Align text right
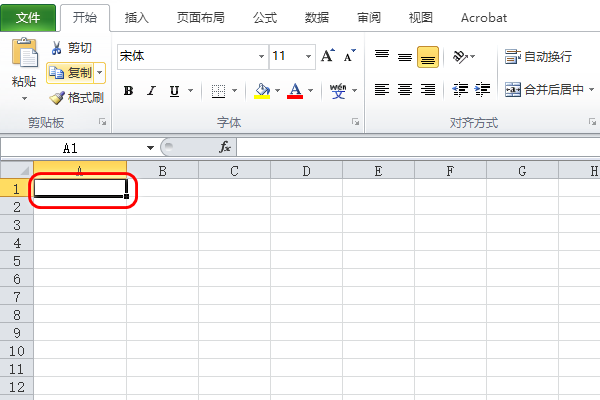The height and width of the screenshot is (400, 600). coord(428,90)
